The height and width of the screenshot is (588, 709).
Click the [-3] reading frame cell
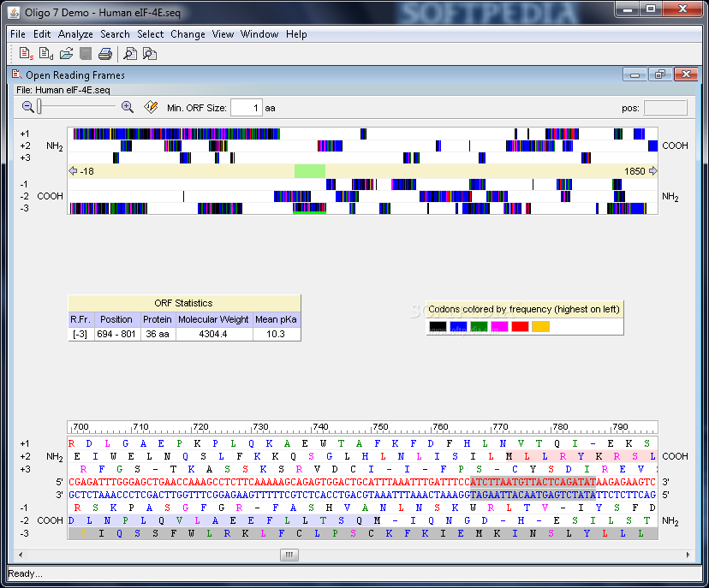coord(80,334)
